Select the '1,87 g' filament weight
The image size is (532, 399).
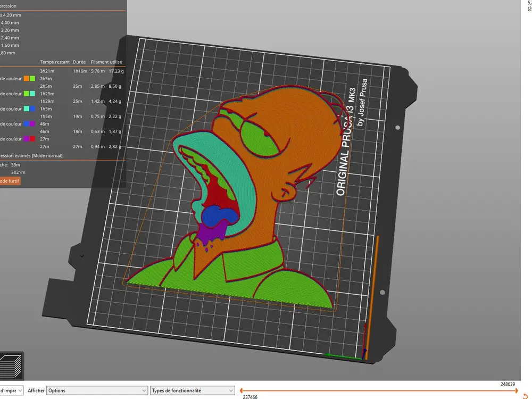115,131
